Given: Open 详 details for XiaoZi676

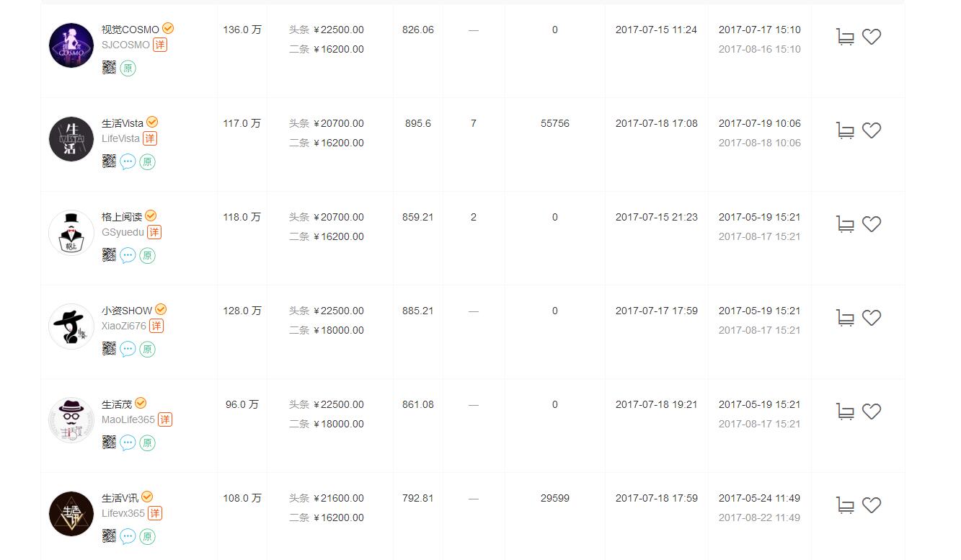Looking at the screenshot, I should 156,326.
